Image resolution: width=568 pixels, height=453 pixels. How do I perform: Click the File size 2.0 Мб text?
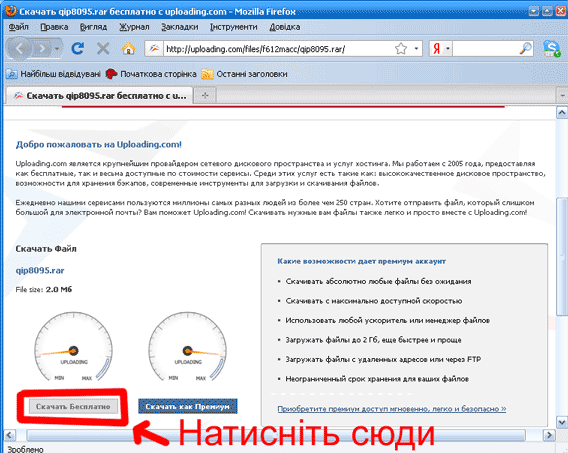coord(43,289)
